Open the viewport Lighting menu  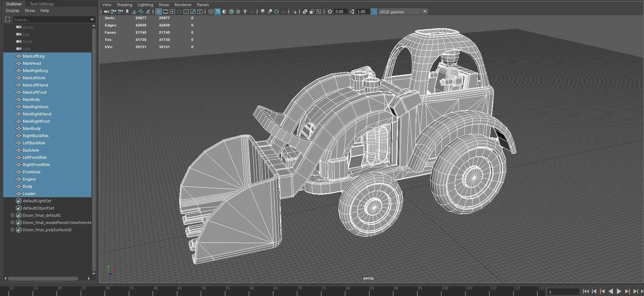pos(145,5)
